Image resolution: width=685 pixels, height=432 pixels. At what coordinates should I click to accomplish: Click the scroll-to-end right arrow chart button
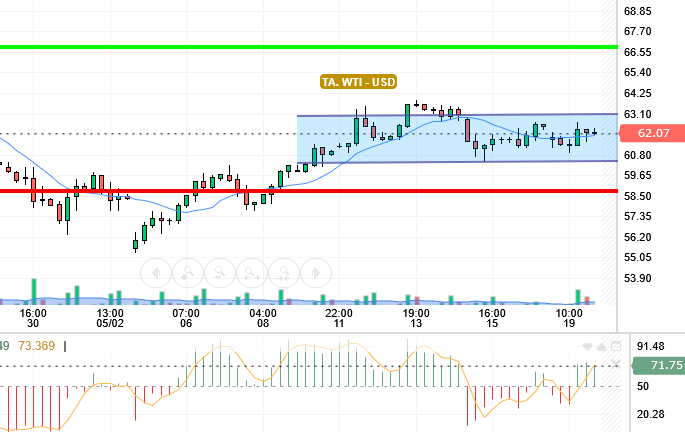click(x=316, y=273)
